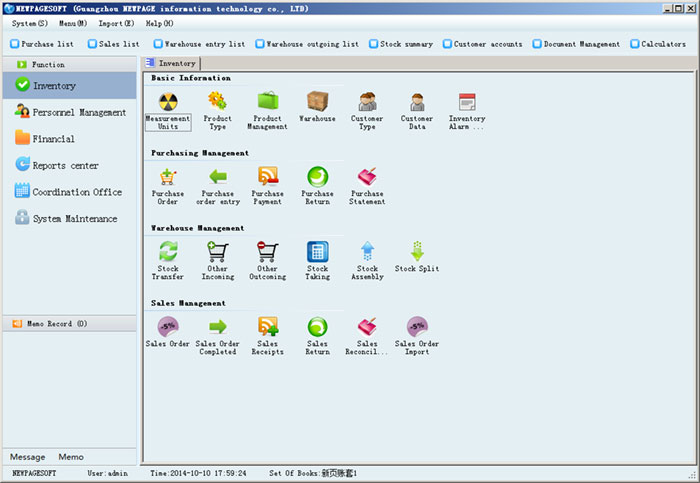
Task: Open Purchase Return icon
Action: 317,177
